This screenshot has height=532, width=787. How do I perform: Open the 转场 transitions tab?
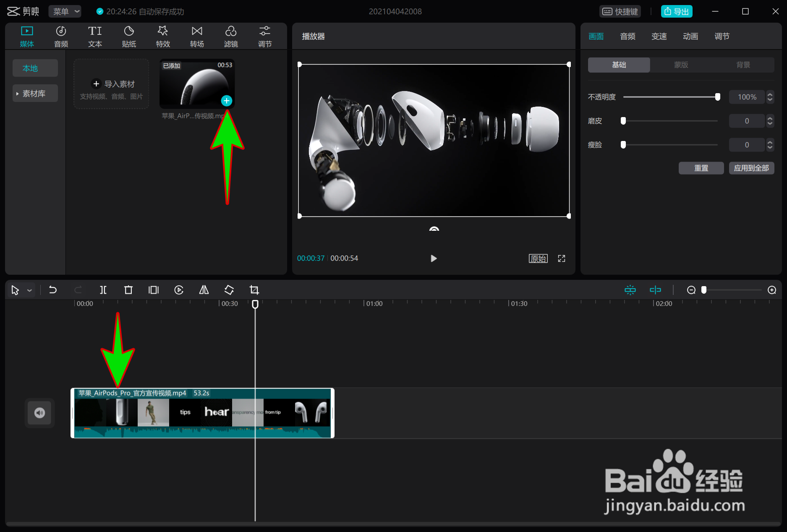point(197,37)
